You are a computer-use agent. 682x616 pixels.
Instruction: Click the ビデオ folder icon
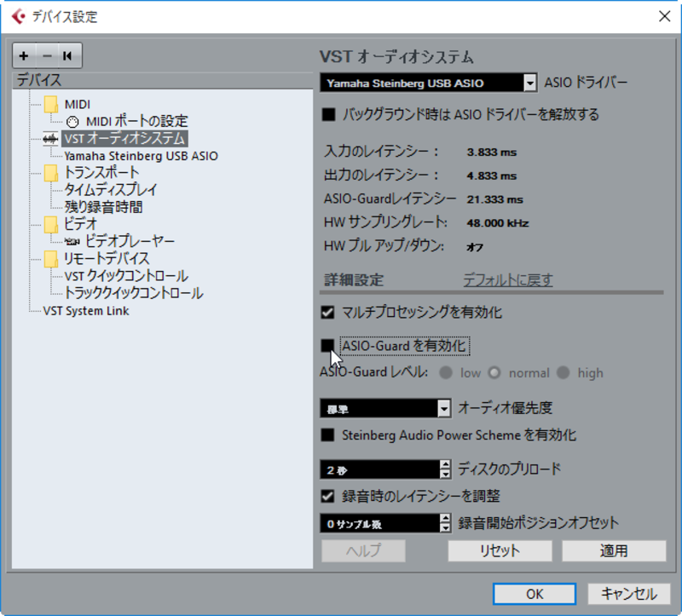tap(51, 224)
